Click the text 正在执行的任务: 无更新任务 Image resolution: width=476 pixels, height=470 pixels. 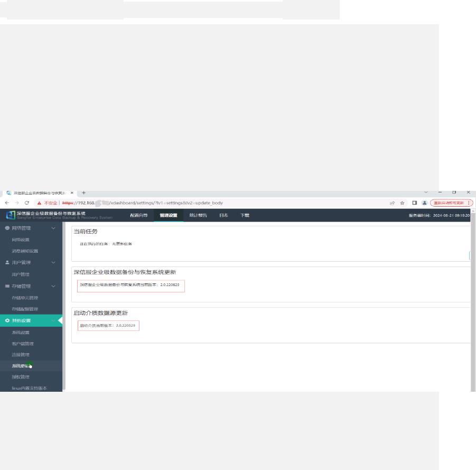(106, 244)
